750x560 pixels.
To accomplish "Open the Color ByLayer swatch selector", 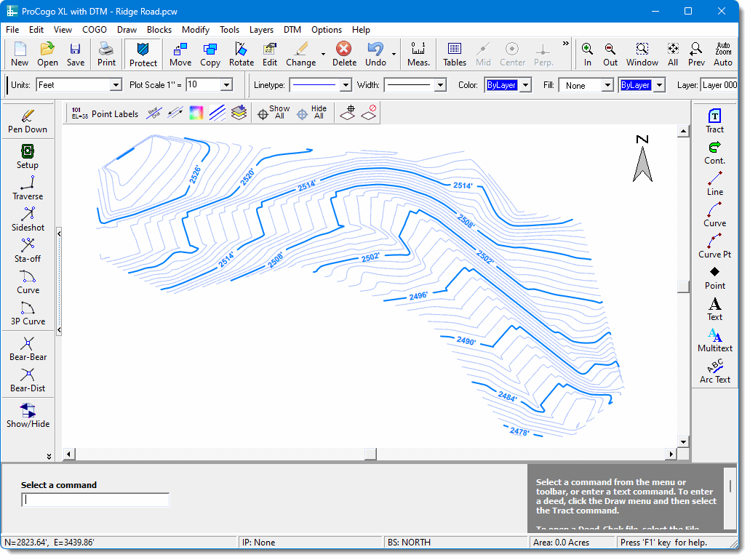I will point(502,85).
